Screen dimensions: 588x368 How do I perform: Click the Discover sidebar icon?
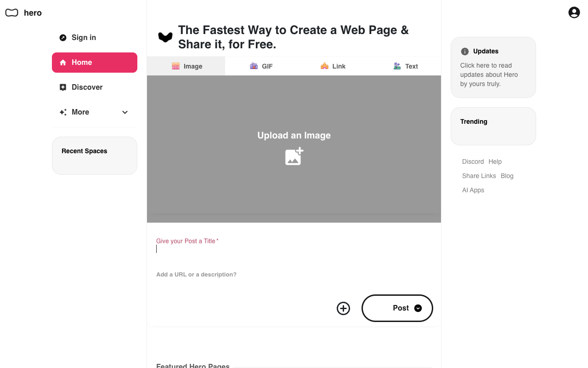click(x=63, y=87)
